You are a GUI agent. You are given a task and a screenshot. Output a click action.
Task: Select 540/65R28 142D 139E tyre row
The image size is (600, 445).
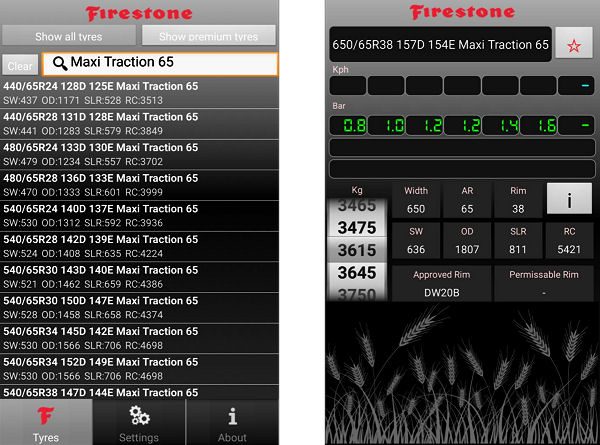point(139,246)
